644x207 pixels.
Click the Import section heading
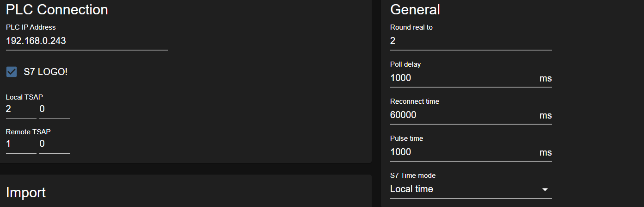coord(26,192)
